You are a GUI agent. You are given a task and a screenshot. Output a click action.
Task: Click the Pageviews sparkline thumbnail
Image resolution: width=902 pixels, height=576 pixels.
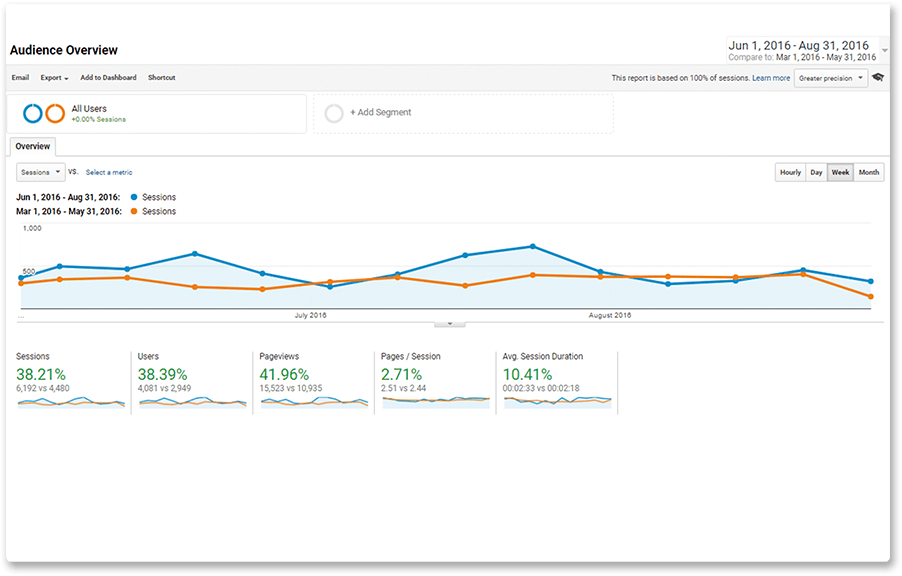[314, 401]
